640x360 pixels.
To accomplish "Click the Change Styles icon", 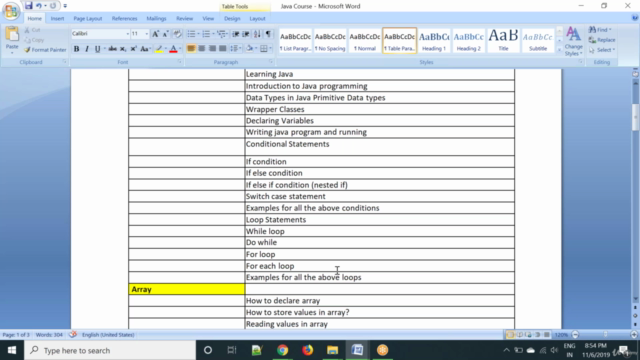I will (x=573, y=34).
